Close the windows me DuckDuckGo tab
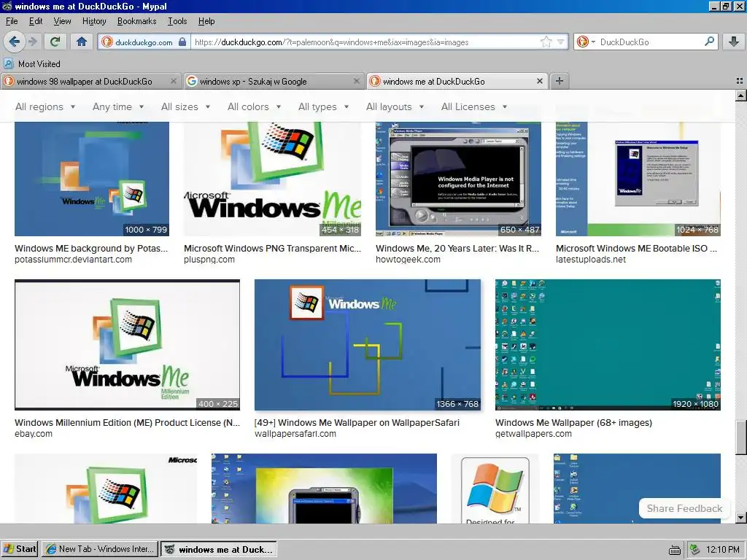 pos(540,82)
